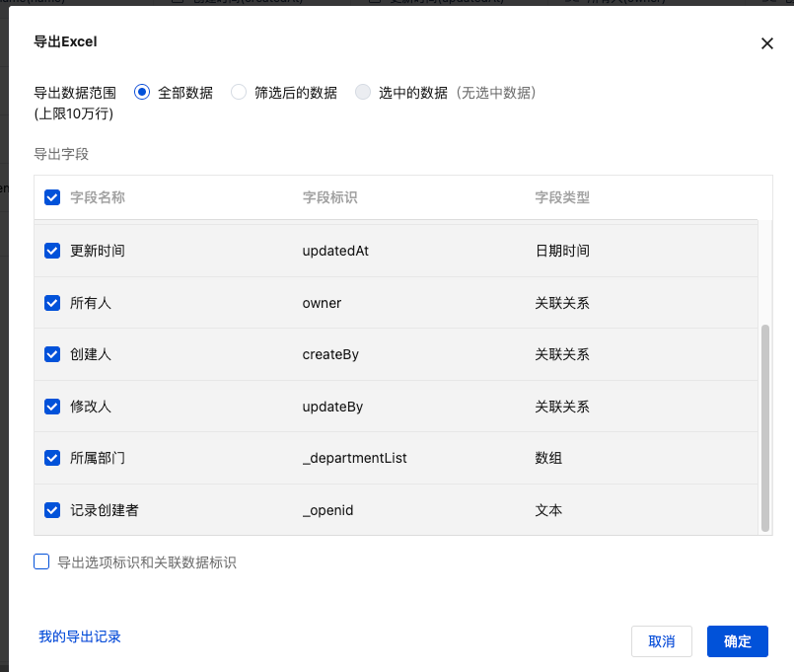This screenshot has width=794, height=672.
Task: Toggle the select-all 字段名称 header checkbox
Action: [52, 197]
